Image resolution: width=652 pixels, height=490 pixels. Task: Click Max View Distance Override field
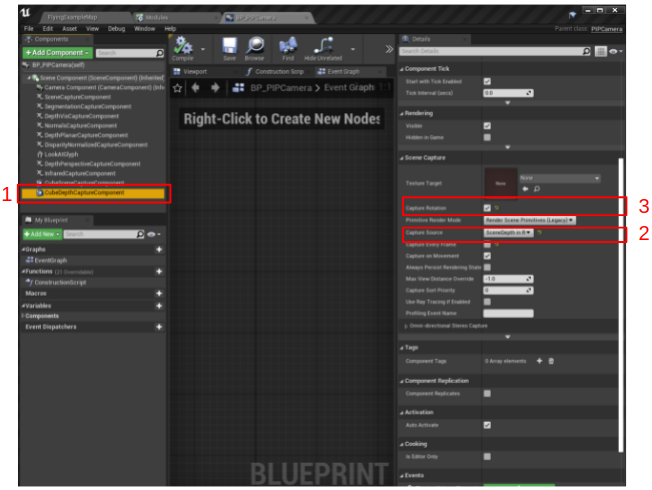click(508, 279)
